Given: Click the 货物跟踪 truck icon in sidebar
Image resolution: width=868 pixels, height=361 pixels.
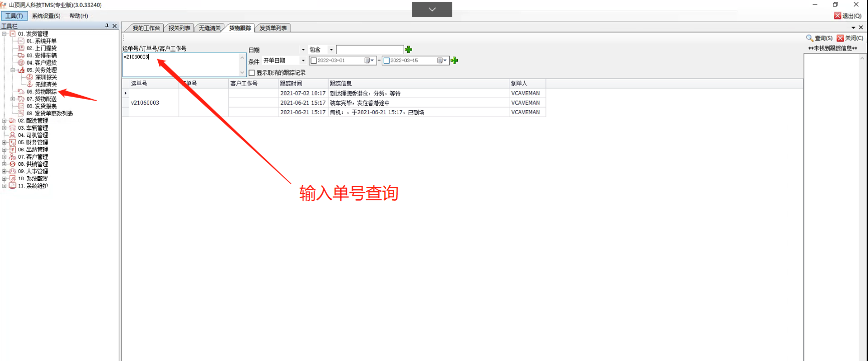Looking at the screenshot, I should point(21,92).
